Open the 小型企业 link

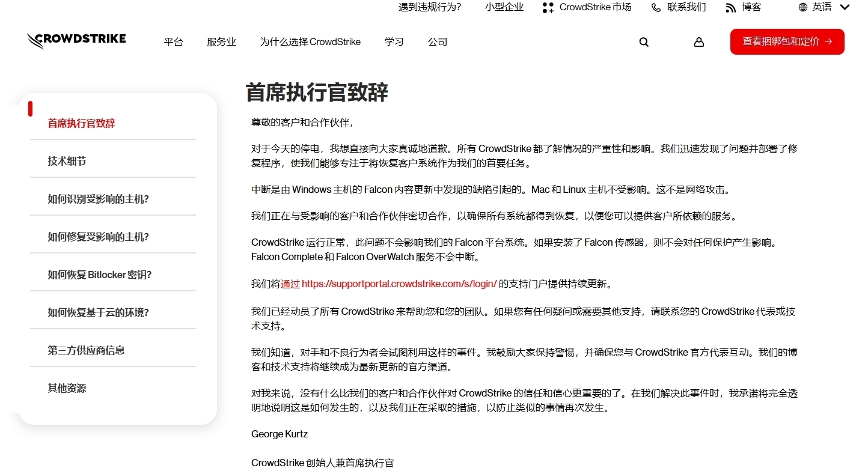504,7
